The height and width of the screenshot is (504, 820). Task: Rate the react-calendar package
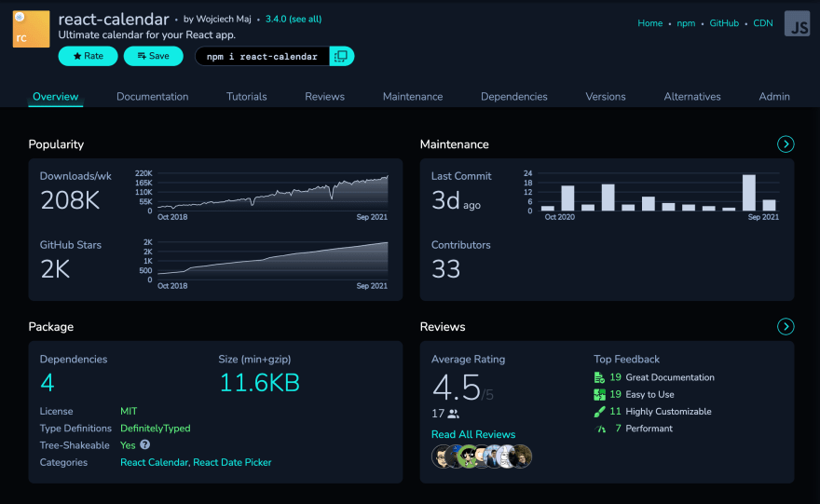coord(88,56)
